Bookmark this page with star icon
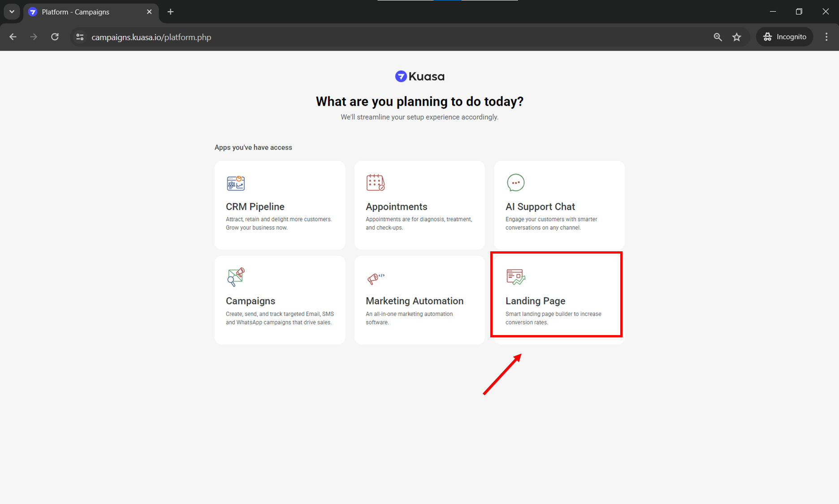The height and width of the screenshot is (504, 839). click(x=737, y=37)
